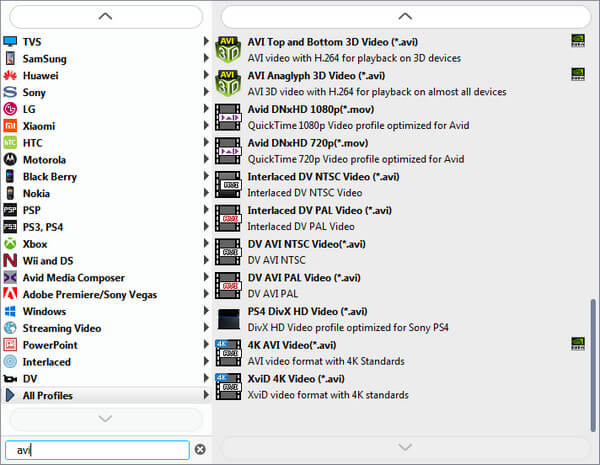The image size is (600, 465).
Task: Expand the TVS submenu arrow
Action: [x=206, y=41]
